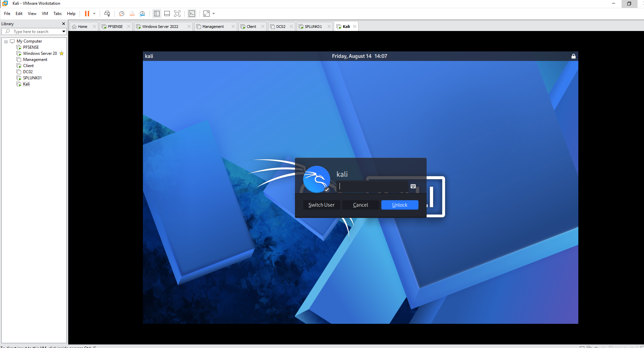Pause the Kali virtual machine

[87, 14]
